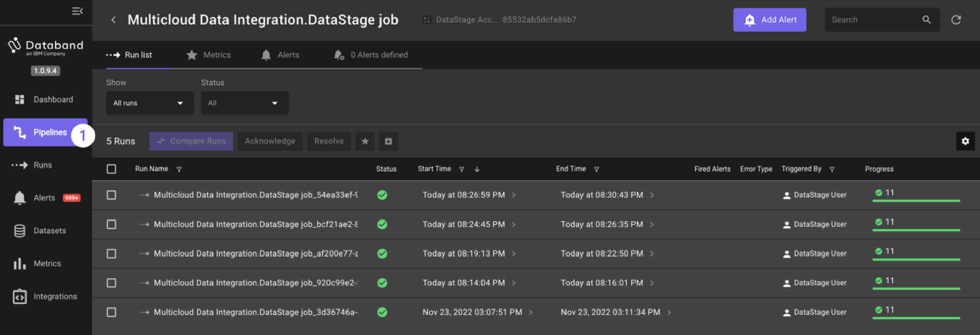Switch to the Run list tab
980x335 pixels.
pyautogui.click(x=129, y=55)
